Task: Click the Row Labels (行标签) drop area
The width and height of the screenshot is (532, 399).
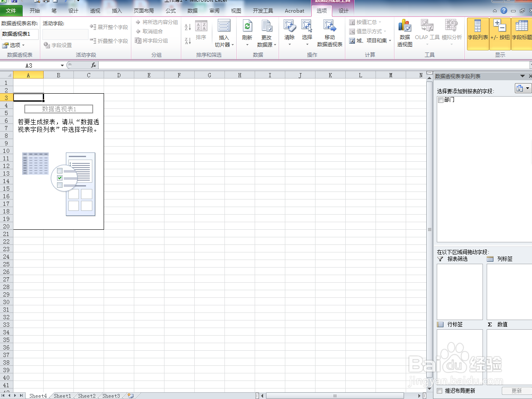Action: click(460, 357)
